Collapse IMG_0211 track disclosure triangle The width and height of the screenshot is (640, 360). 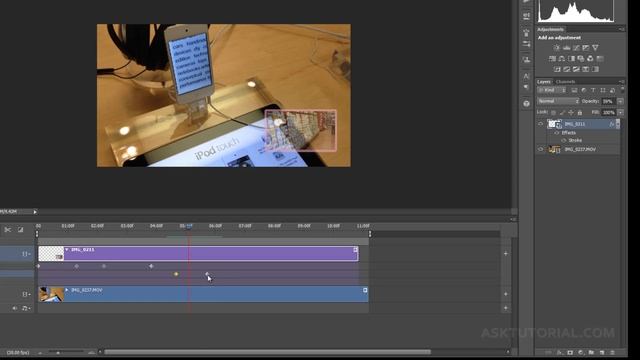point(67,249)
